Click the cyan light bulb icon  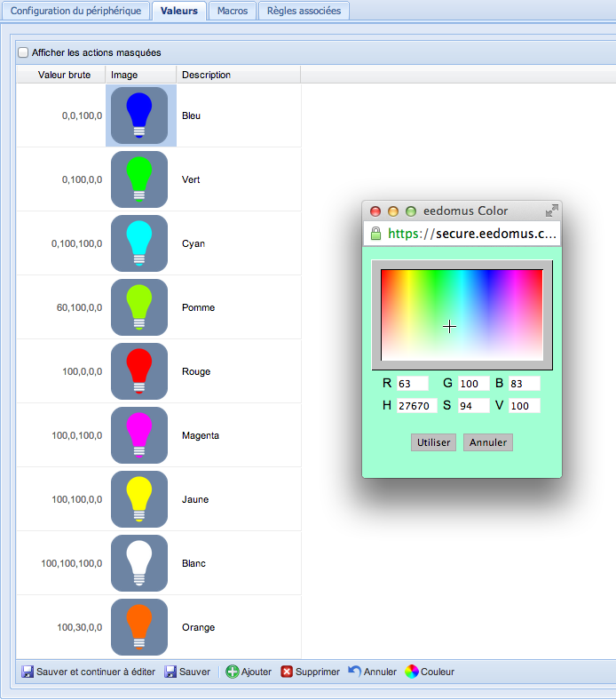[139, 243]
